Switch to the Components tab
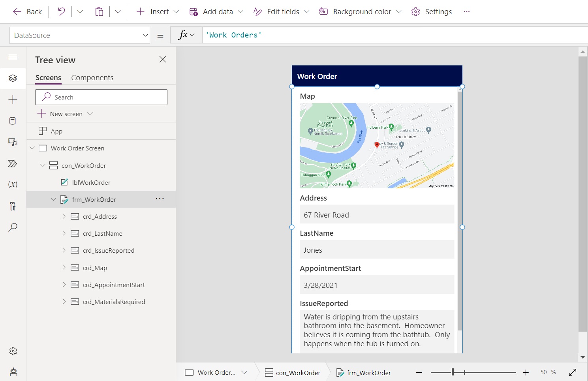The height and width of the screenshot is (381, 588). 92,77
